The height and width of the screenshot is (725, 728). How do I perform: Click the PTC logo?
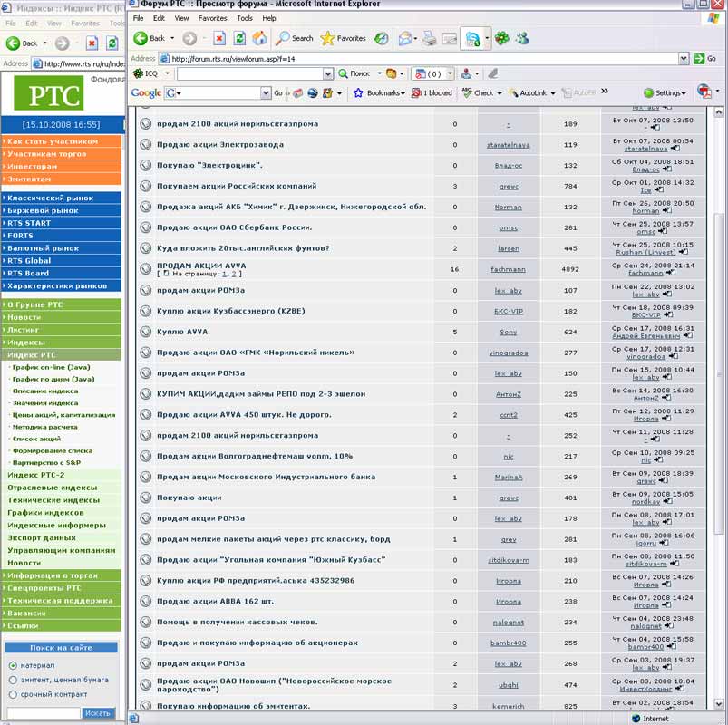click(x=49, y=92)
